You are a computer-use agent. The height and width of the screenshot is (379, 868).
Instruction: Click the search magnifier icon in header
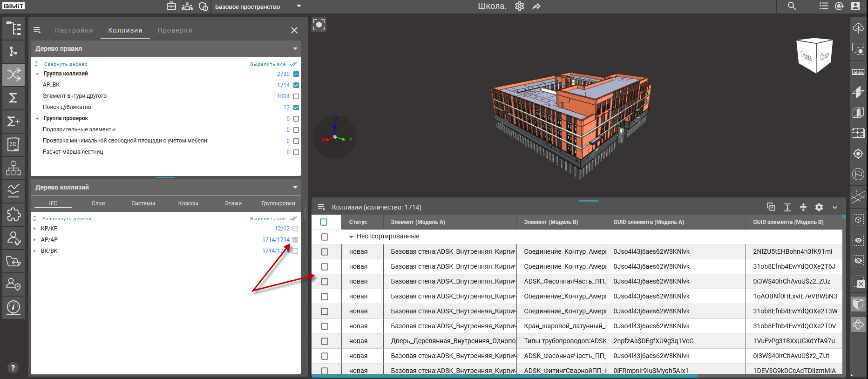pos(792,6)
